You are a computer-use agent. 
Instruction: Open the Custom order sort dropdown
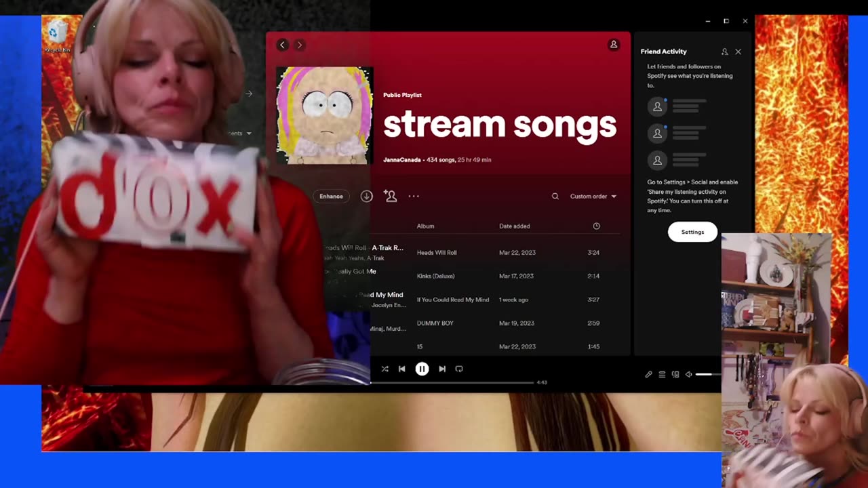coord(593,197)
